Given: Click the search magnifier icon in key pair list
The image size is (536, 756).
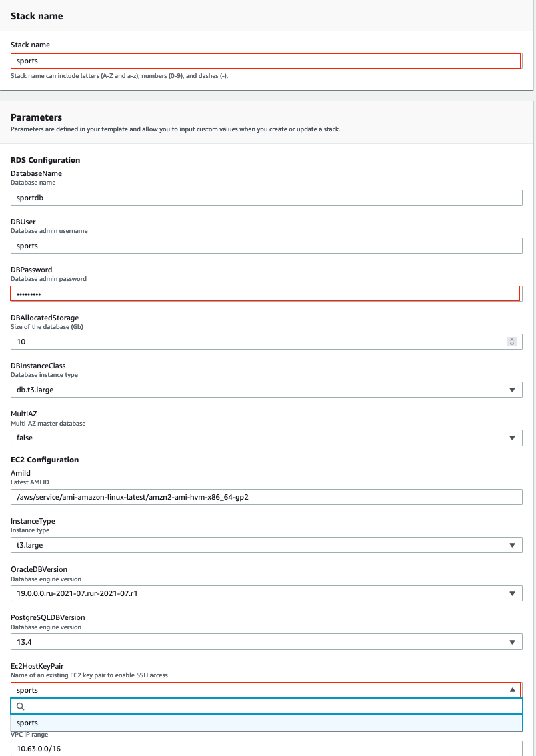Looking at the screenshot, I should (21, 706).
